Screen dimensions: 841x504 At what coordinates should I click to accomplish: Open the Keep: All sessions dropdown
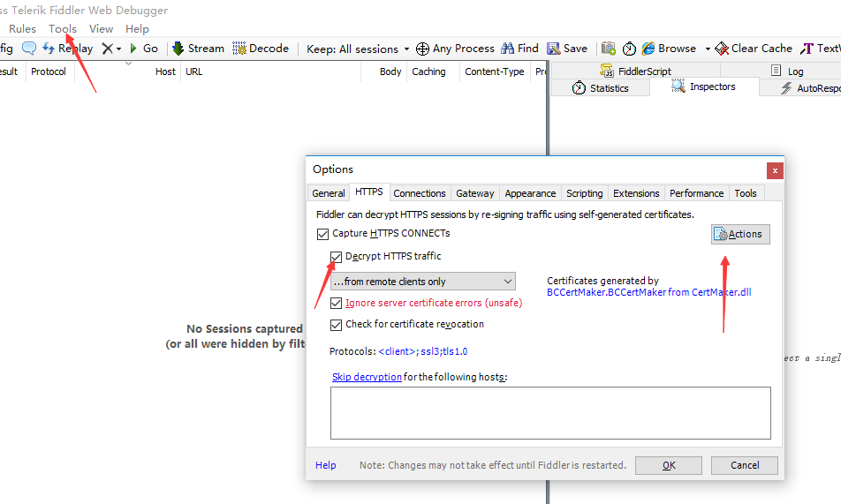pos(358,49)
